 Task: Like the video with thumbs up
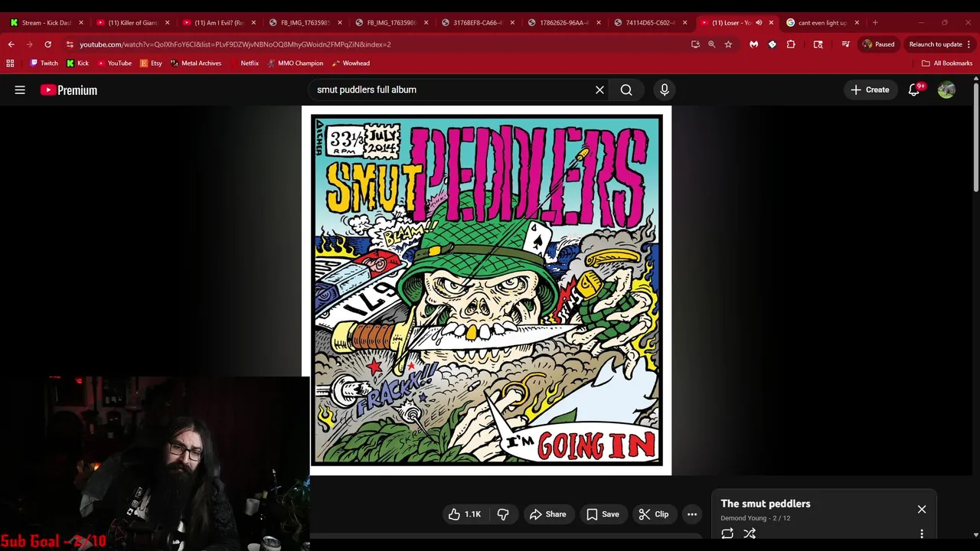pos(465,514)
